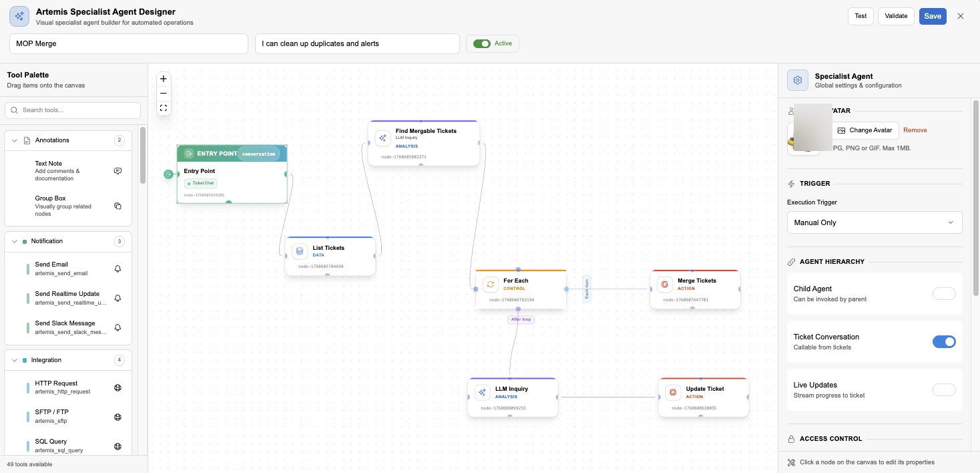980x473 pixels.
Task: Click the For Each loop icon
Action: [491, 284]
